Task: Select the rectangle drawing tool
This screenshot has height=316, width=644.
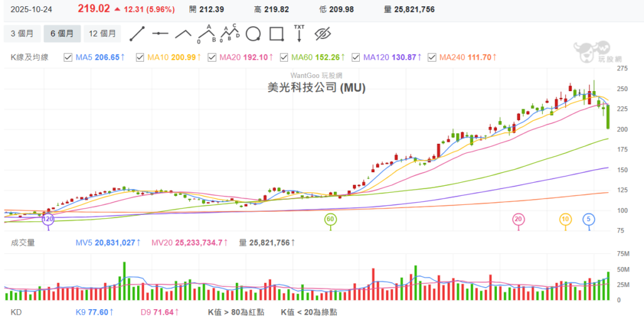Action: (x=276, y=33)
